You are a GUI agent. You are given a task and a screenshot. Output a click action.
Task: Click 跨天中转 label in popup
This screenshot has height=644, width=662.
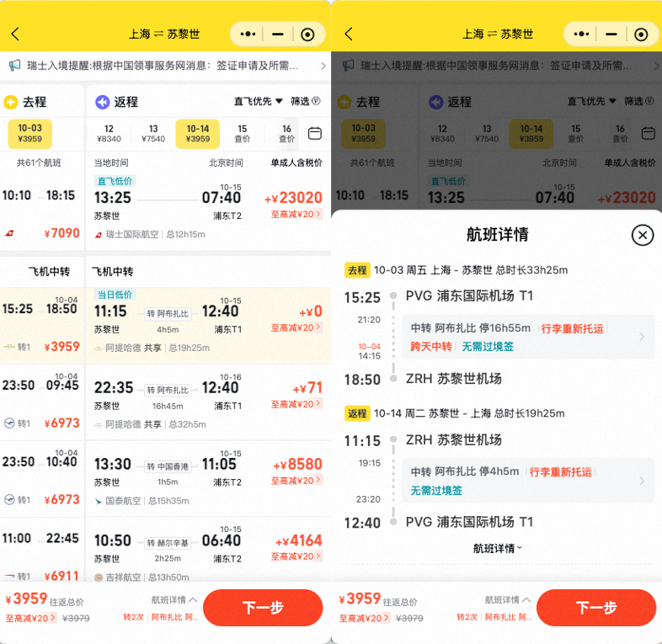point(430,347)
